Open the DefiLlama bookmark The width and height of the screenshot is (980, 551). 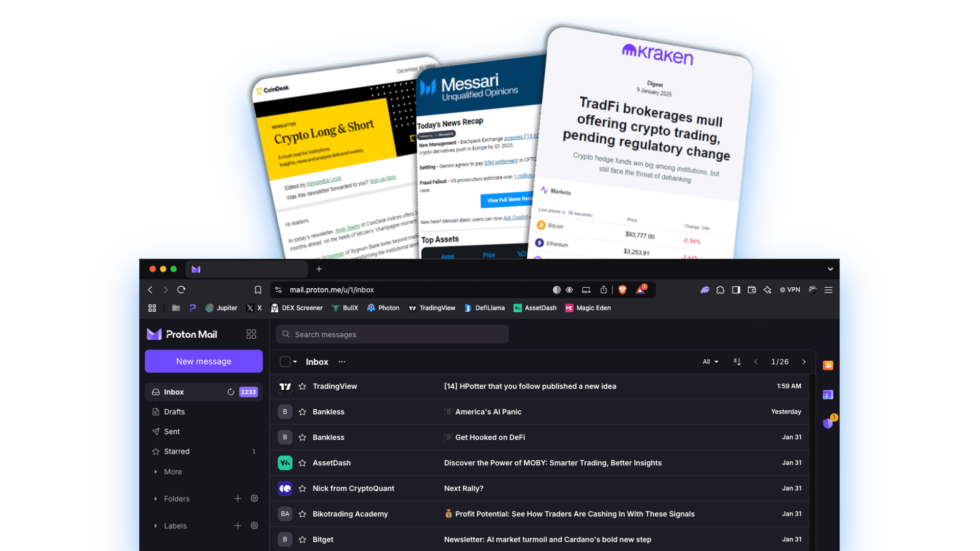(x=484, y=308)
